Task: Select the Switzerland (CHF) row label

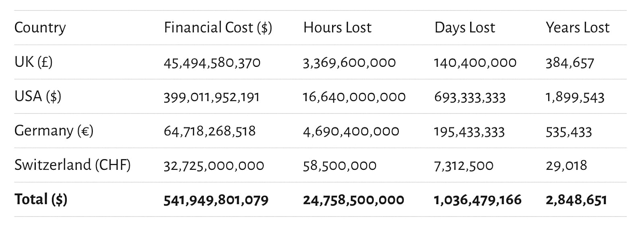Action: [x=72, y=165]
